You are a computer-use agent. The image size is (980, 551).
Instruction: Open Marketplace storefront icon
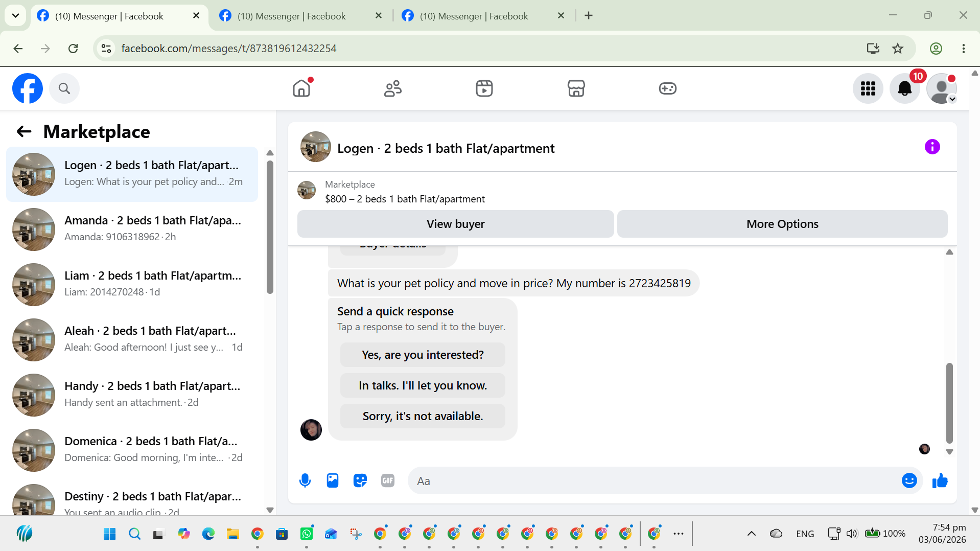click(x=576, y=88)
